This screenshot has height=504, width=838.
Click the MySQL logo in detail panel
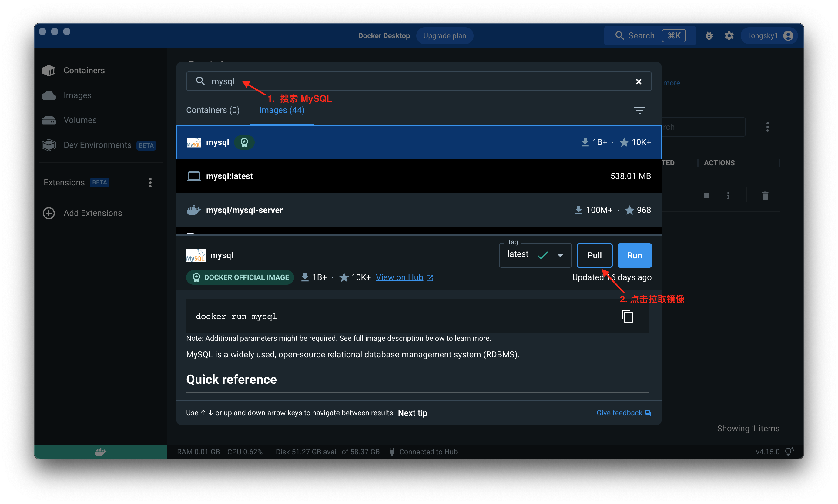pos(196,255)
